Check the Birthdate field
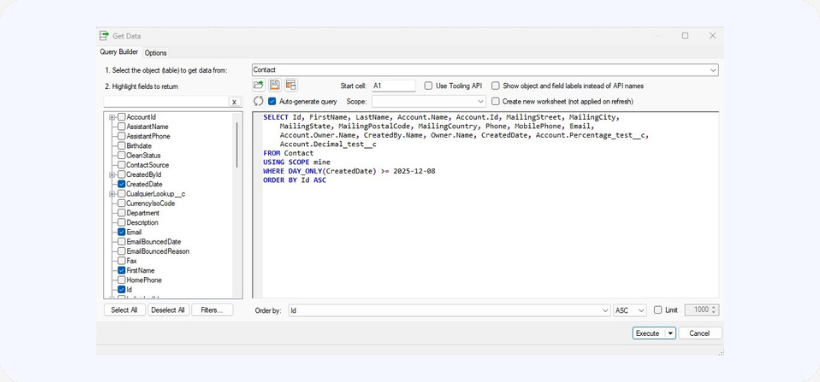The width and height of the screenshot is (820, 382). pos(121,146)
